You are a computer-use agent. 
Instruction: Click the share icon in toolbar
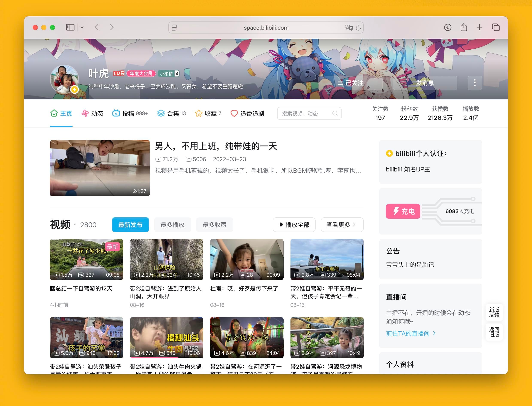464,27
